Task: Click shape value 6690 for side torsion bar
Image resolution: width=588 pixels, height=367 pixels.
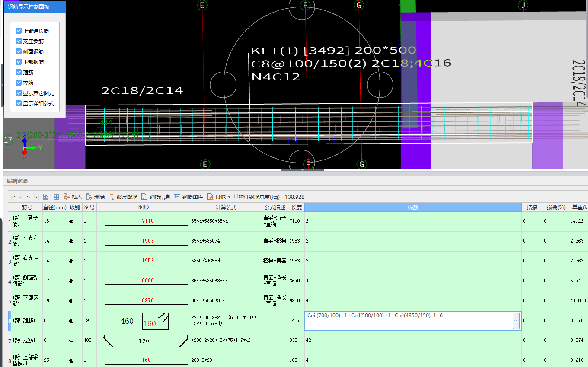Action: (x=148, y=281)
